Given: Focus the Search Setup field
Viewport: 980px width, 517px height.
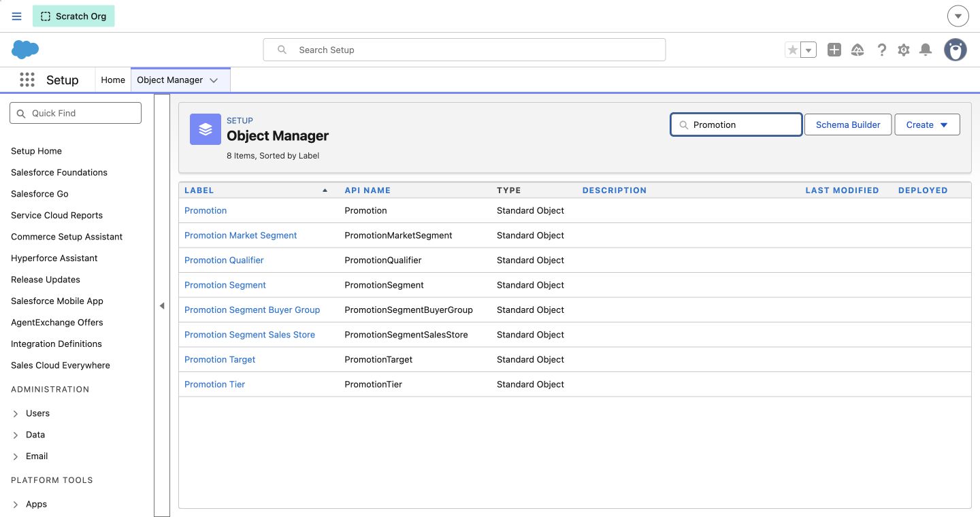Looking at the screenshot, I should [x=464, y=50].
